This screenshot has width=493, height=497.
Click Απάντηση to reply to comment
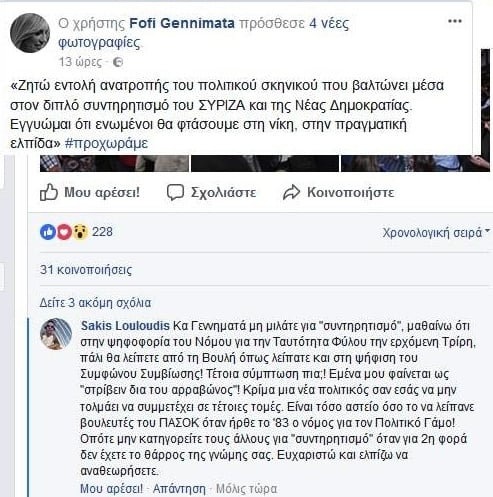click(179, 489)
